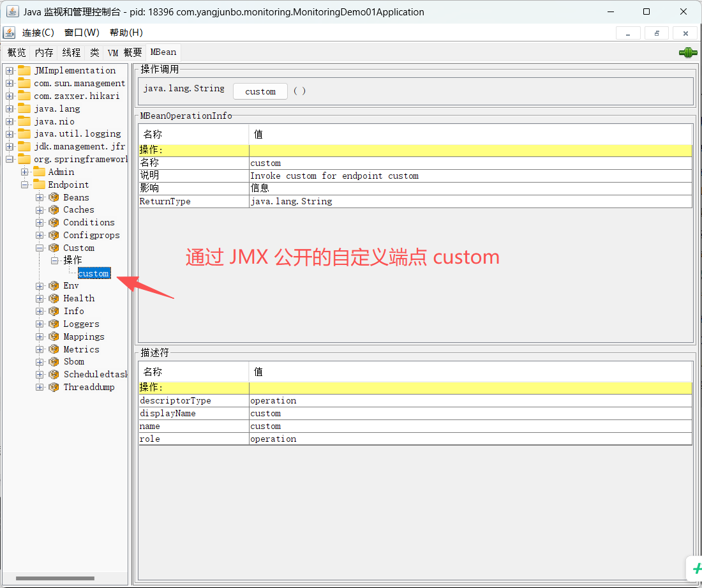The height and width of the screenshot is (588, 702).
Task: Click the Threaddump MBean icon
Action: click(54, 387)
